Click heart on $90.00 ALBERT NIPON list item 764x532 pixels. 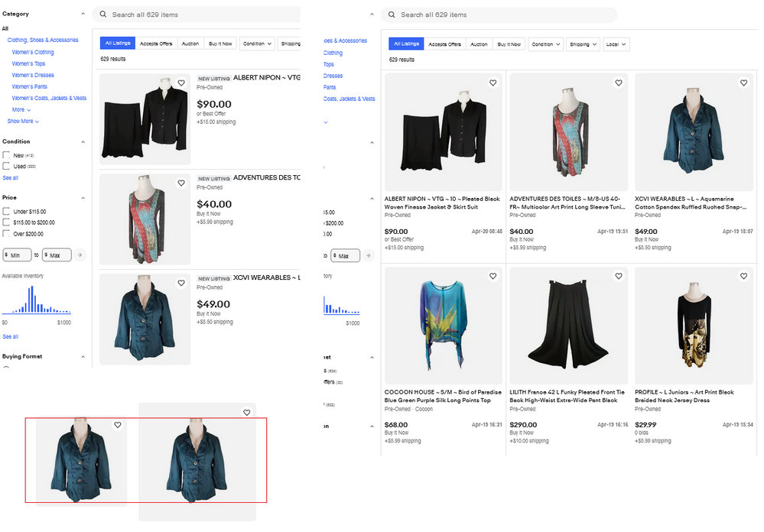tap(181, 83)
